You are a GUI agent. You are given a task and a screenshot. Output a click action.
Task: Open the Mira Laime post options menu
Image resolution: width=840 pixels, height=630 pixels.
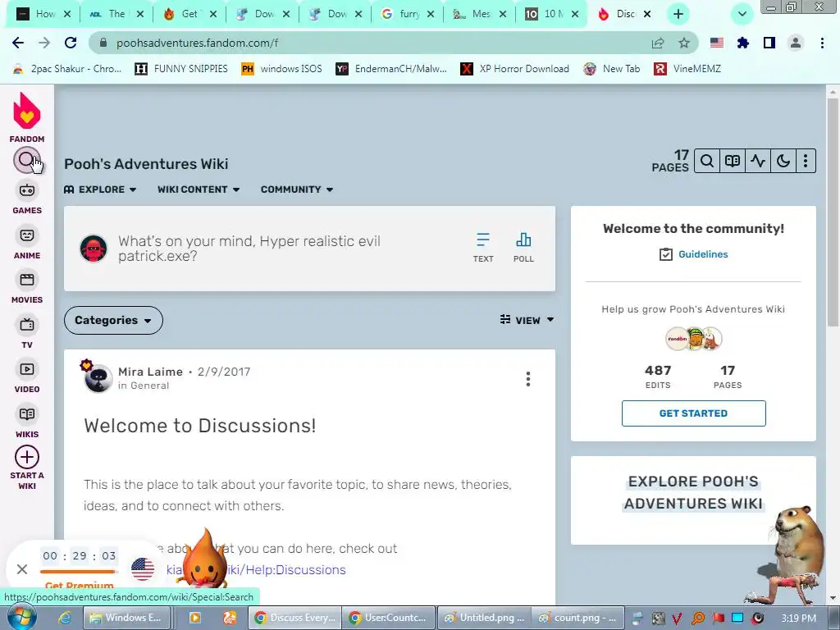coord(528,379)
